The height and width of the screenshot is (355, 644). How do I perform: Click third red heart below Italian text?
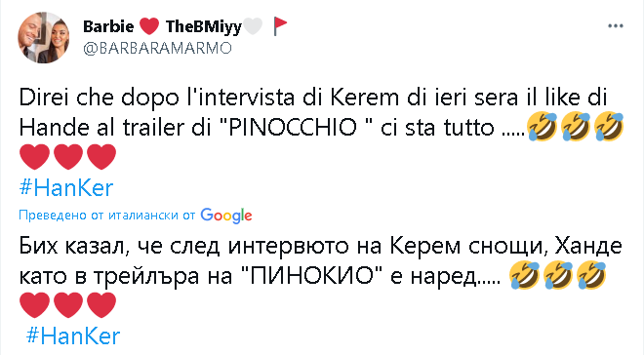coord(101,157)
